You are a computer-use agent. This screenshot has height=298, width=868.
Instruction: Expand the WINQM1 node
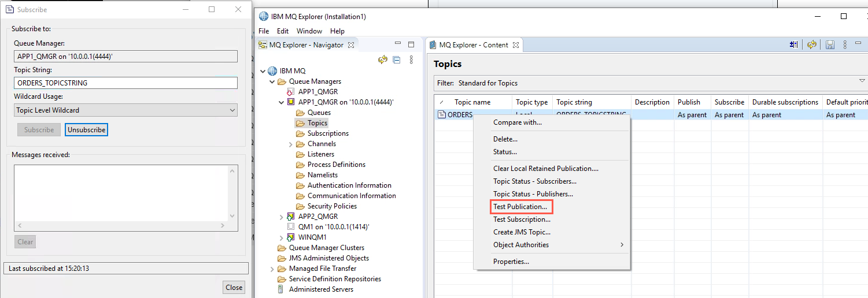click(x=282, y=237)
